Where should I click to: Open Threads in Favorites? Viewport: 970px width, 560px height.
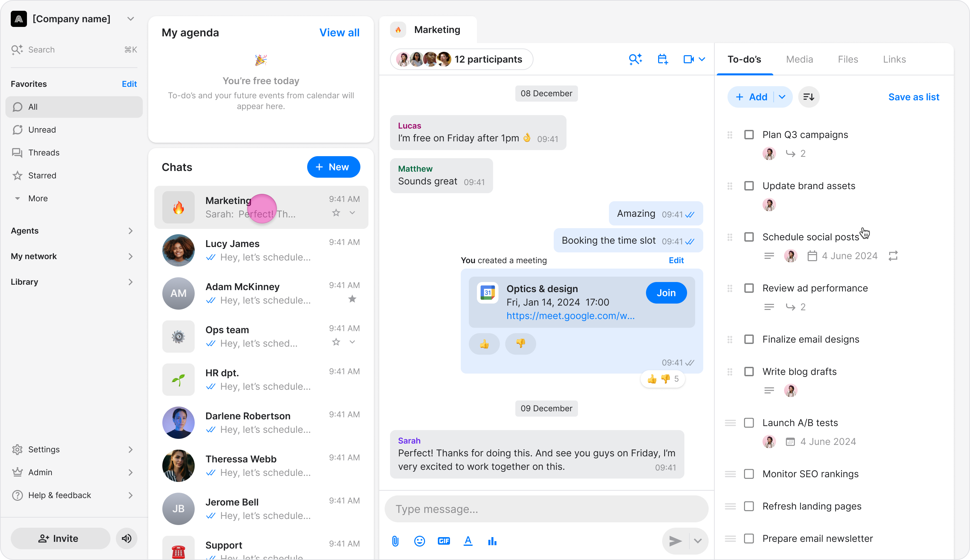(74, 153)
